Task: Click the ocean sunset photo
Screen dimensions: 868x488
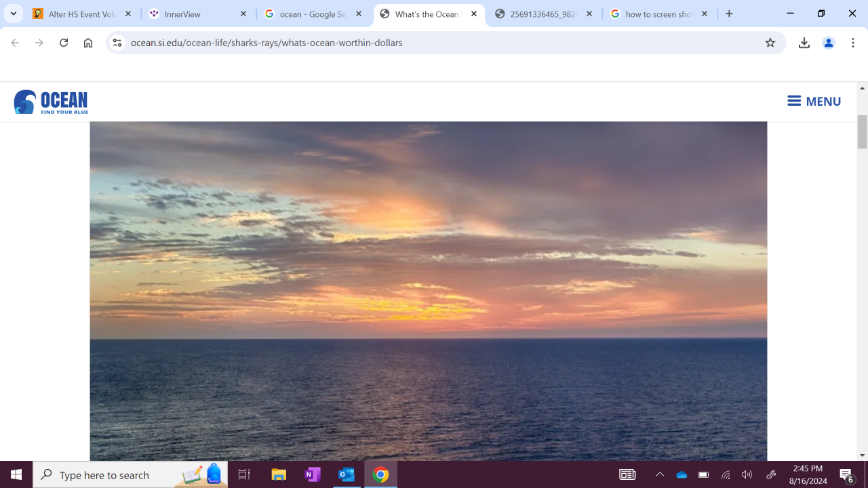Action: [x=429, y=291]
